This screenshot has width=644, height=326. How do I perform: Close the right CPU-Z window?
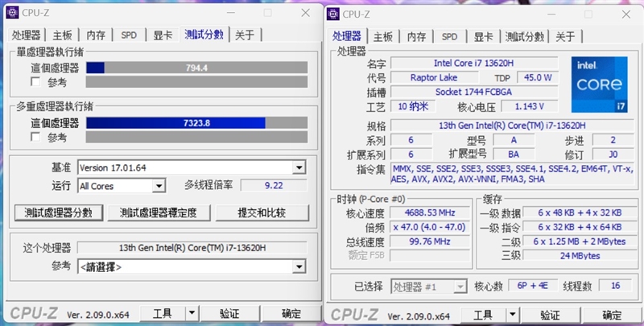coord(625,14)
